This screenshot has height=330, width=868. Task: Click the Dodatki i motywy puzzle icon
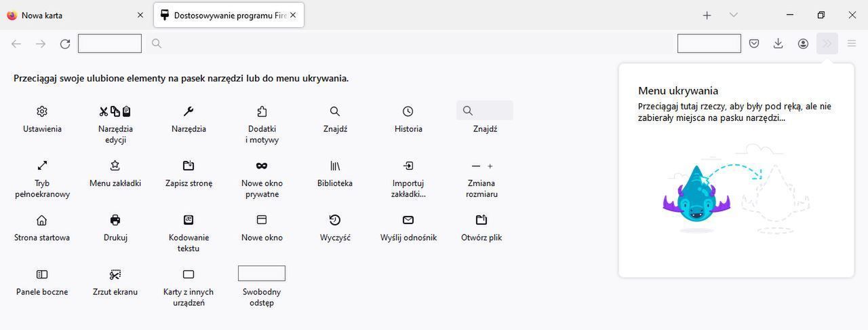pyautogui.click(x=262, y=111)
